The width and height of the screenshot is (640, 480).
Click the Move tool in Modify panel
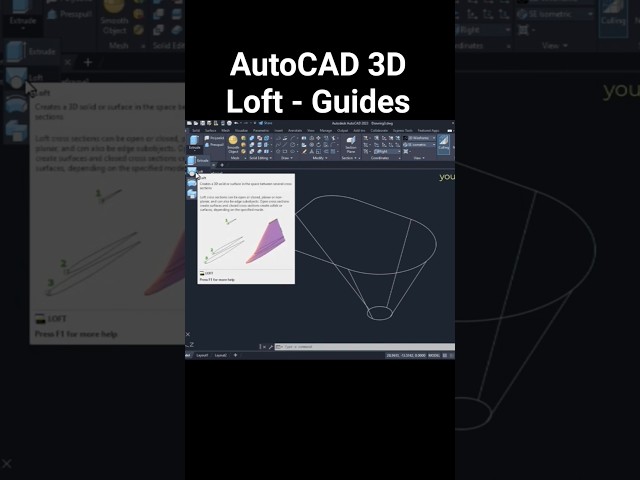tap(318, 138)
